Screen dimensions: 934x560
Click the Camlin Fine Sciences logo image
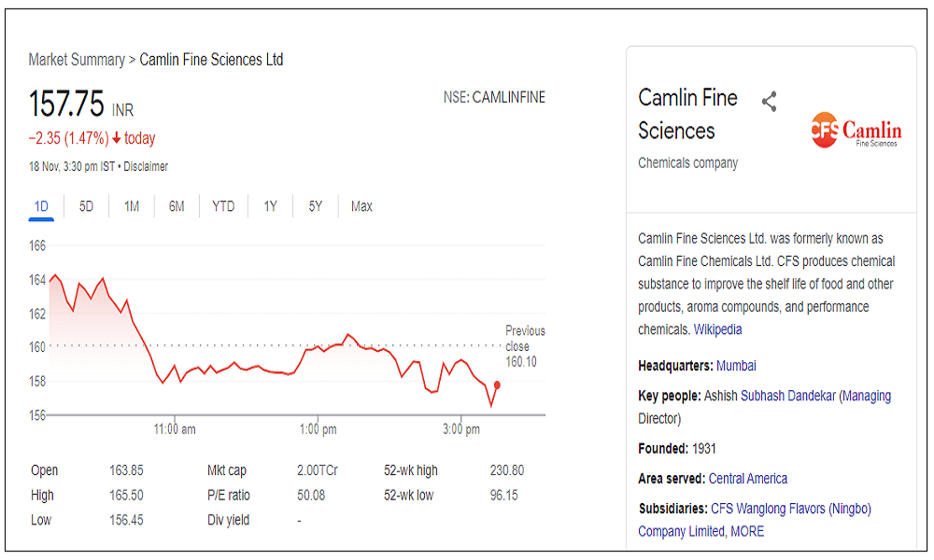click(856, 130)
